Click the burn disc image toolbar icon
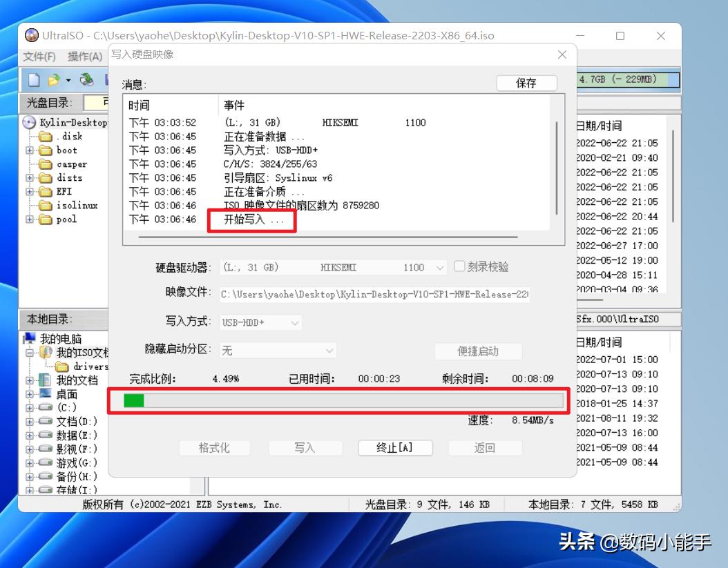 point(85,79)
